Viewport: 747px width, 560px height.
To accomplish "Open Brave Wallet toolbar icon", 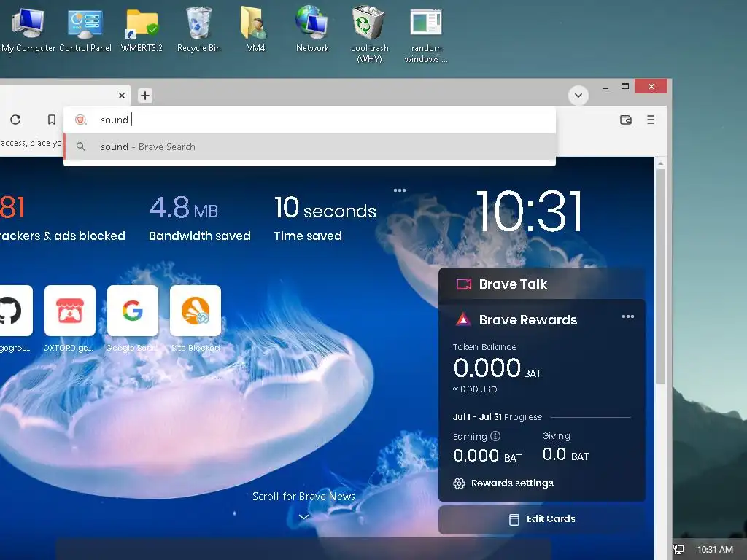I will (x=625, y=120).
